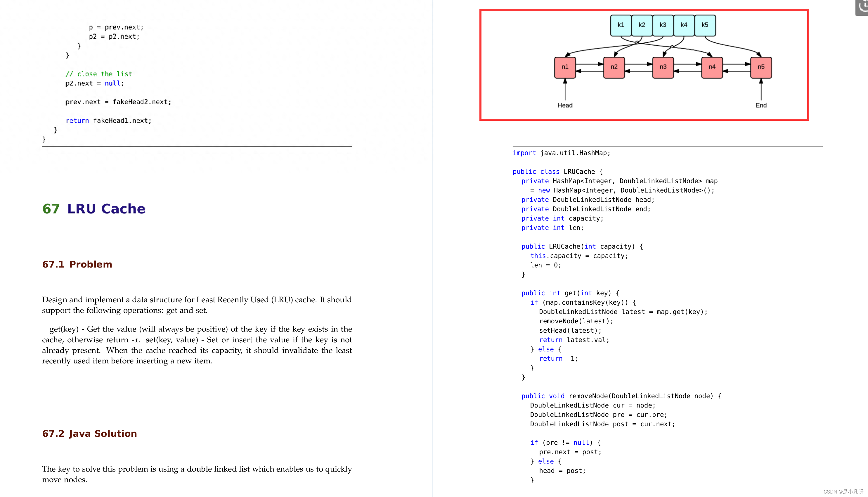The width and height of the screenshot is (868, 497).
Task: Click the import java.util.HashMap statement
Action: (561, 153)
